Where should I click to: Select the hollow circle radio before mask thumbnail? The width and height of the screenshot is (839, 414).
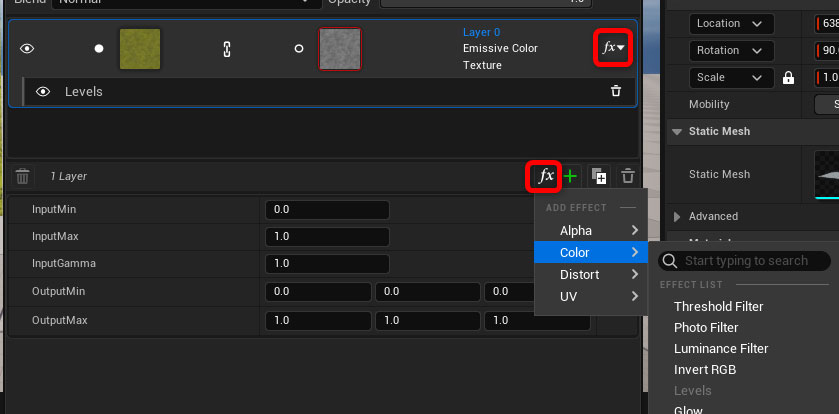(299, 49)
